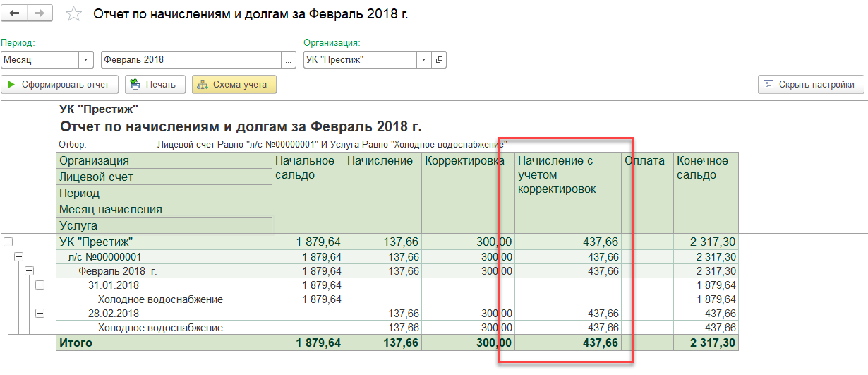The height and width of the screenshot is (375, 868).
Task: Go back with the left arrow button
Action: tap(15, 13)
